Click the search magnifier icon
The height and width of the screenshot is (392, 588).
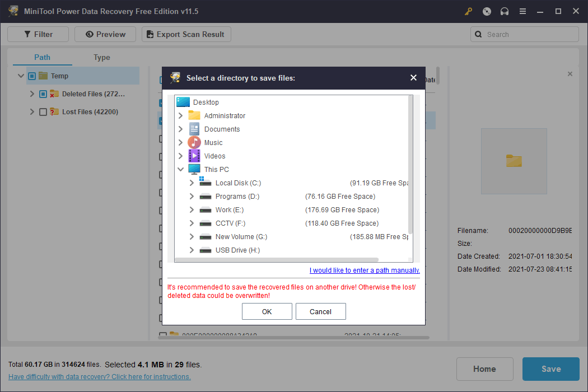[x=478, y=34]
